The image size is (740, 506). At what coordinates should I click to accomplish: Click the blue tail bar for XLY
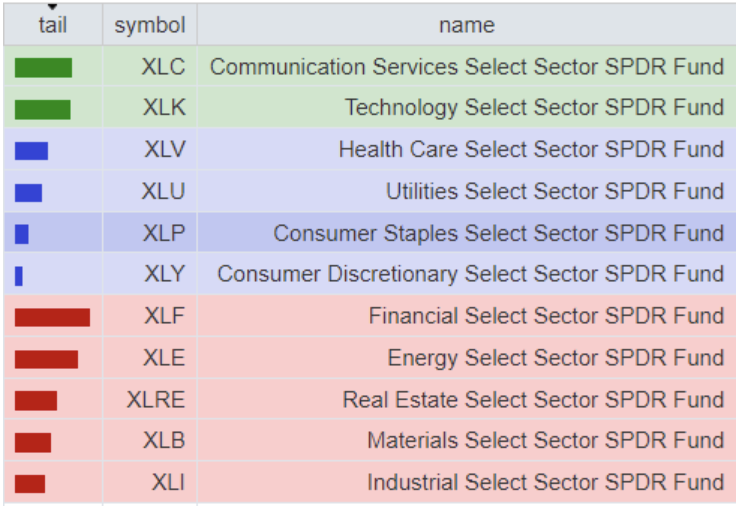(19, 276)
